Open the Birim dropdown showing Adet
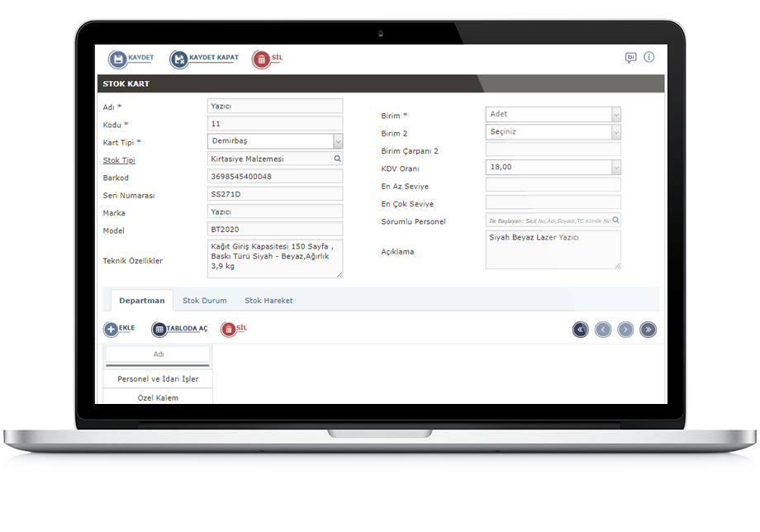The height and width of the screenshot is (532, 760). coord(615,115)
